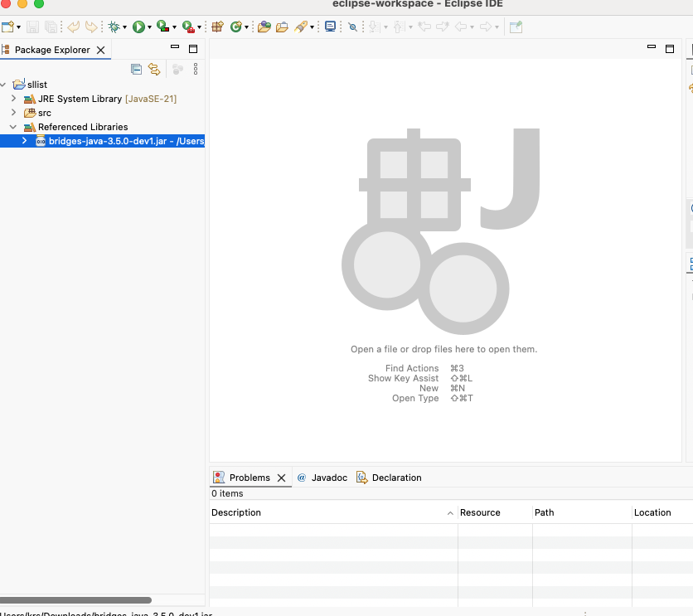Select the sllist project

point(37,85)
